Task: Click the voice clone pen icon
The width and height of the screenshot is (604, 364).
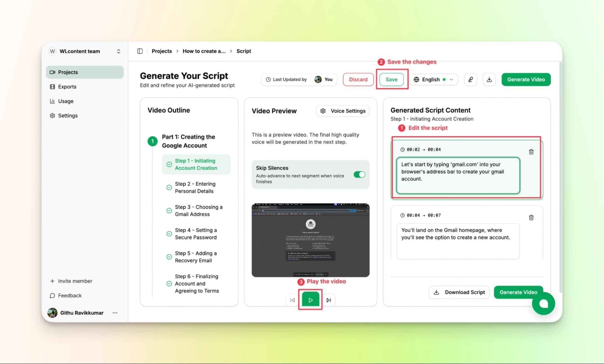Action: coord(470,80)
